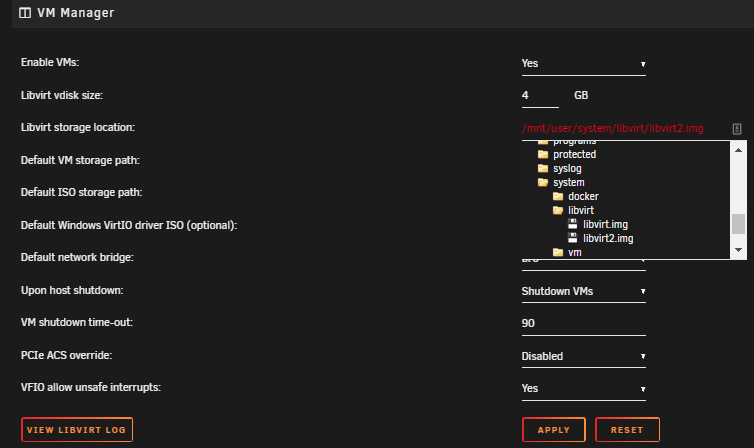Expand the vm folder in tree
Viewport: 754px width, 448px height.
[575, 252]
